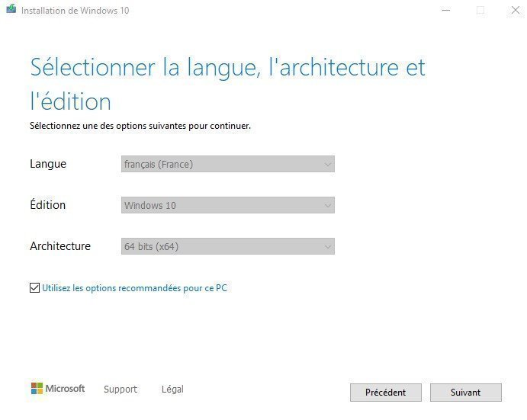This screenshot has width=527, height=420.
Task: Toggle the recommended options checkbox
Action: coord(34,288)
